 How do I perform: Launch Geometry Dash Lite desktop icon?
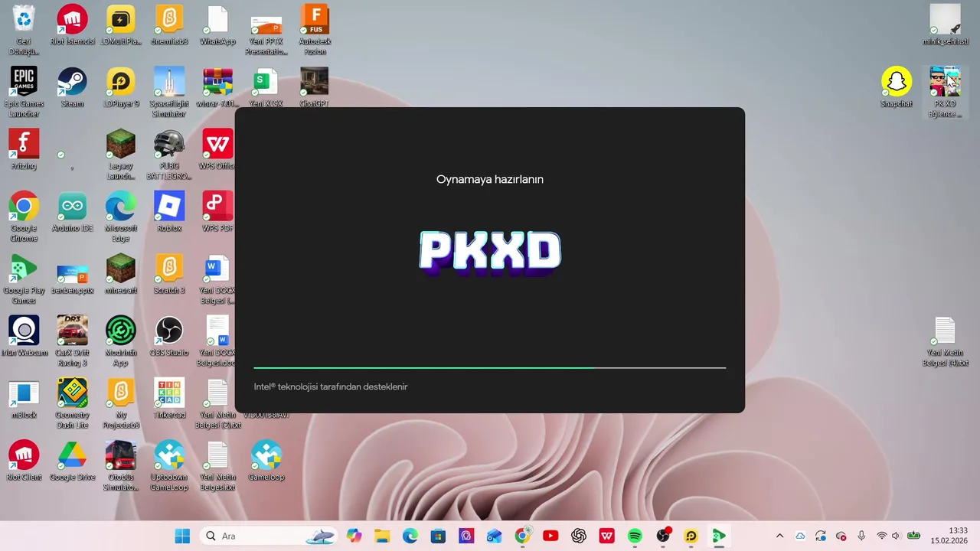coord(72,403)
